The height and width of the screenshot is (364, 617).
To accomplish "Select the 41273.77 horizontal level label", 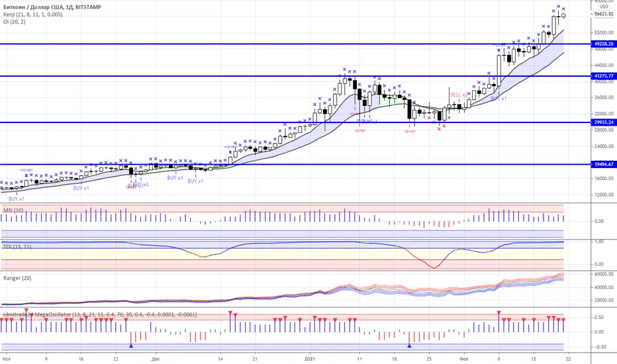I will tap(604, 76).
